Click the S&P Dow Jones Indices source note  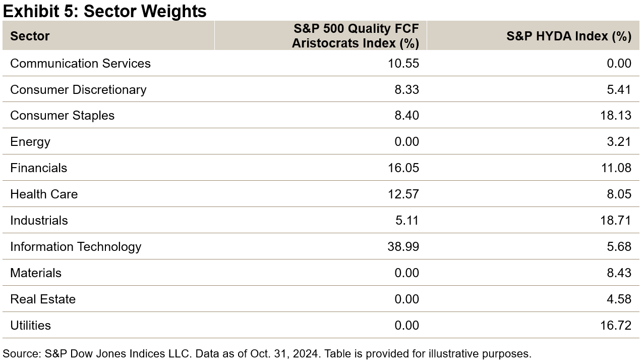click(267, 354)
